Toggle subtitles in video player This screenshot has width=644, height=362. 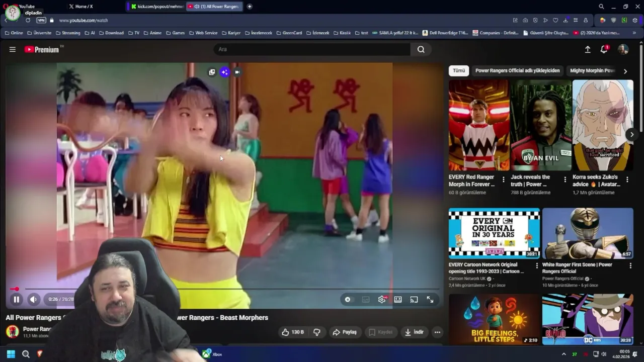pos(366,299)
